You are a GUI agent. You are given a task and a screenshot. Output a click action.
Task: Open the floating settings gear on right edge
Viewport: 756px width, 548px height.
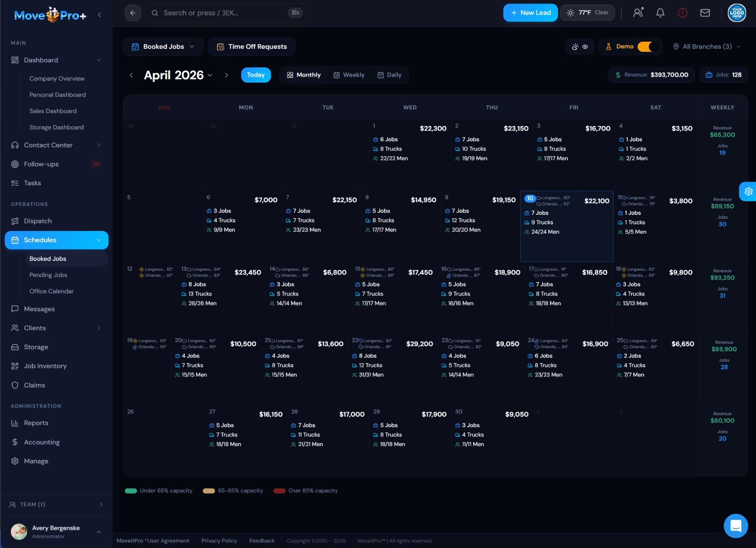[x=748, y=192]
